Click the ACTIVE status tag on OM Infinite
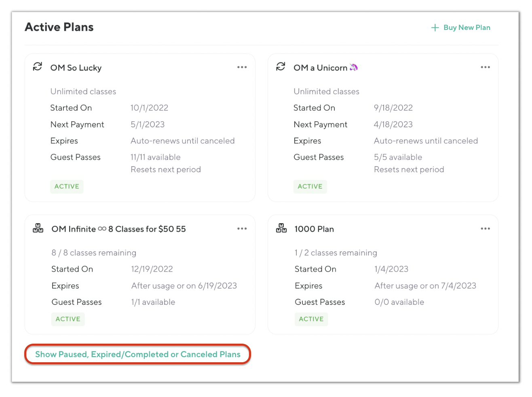Screen dimensions: 532x397 pos(68,319)
